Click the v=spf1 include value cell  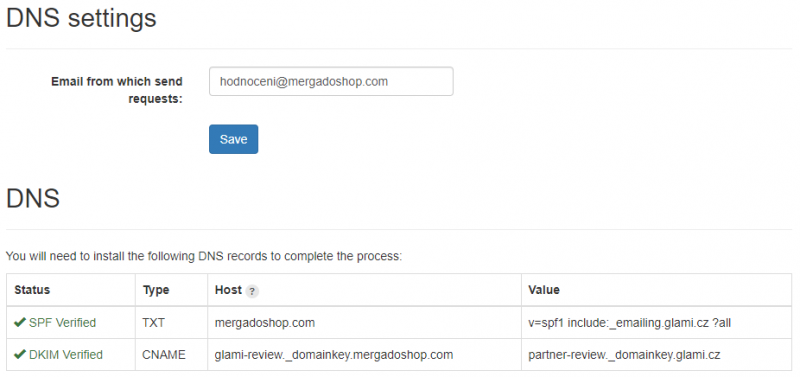point(630,323)
